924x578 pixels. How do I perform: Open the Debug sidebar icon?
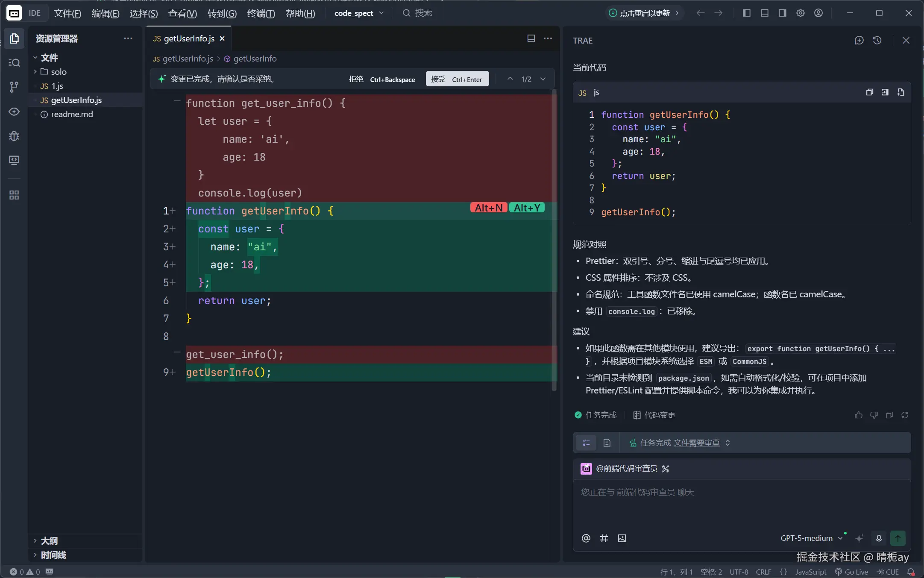[14, 136]
